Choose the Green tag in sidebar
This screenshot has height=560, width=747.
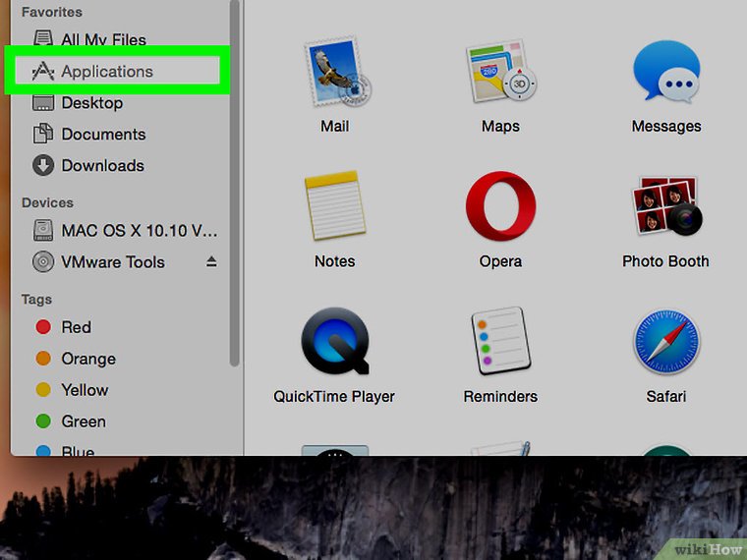83,421
